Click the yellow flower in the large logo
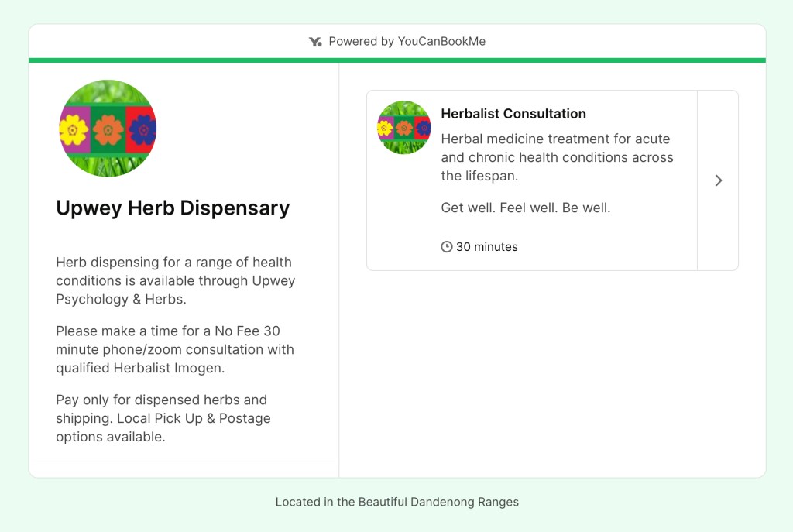Screen dimensions: 793x532 click(x=74, y=130)
